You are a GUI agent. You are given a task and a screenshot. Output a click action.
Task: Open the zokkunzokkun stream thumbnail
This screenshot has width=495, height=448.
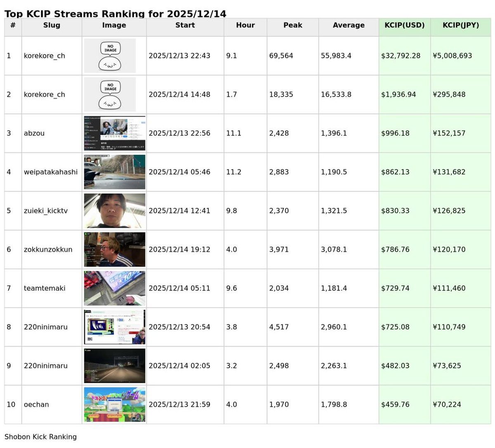pos(114,250)
